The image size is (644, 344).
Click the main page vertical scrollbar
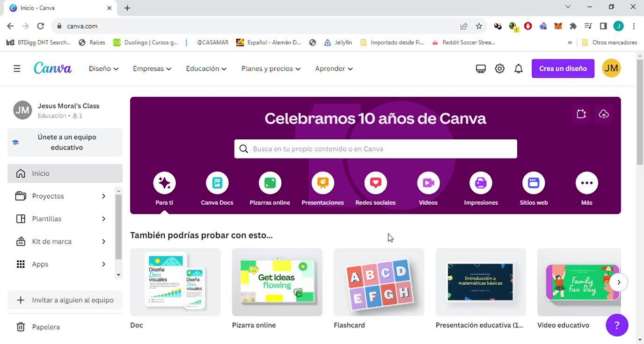pyautogui.click(x=640, y=112)
